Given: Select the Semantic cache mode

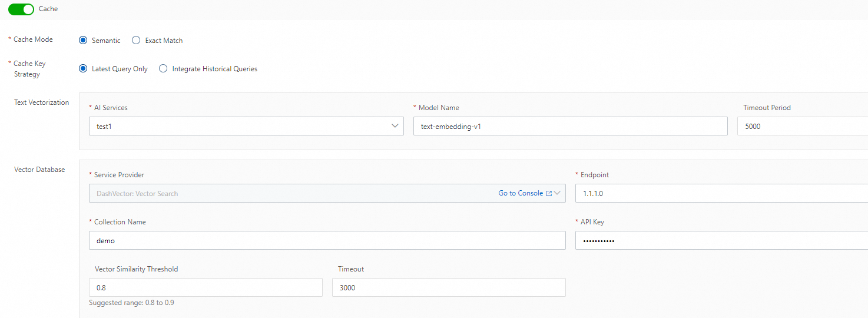Looking at the screenshot, I should [x=83, y=41].
